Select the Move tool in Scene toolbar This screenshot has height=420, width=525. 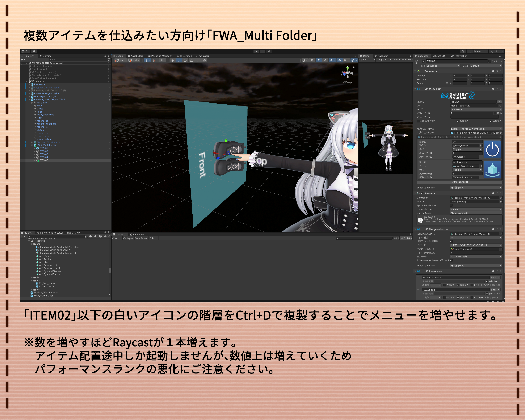point(179,60)
